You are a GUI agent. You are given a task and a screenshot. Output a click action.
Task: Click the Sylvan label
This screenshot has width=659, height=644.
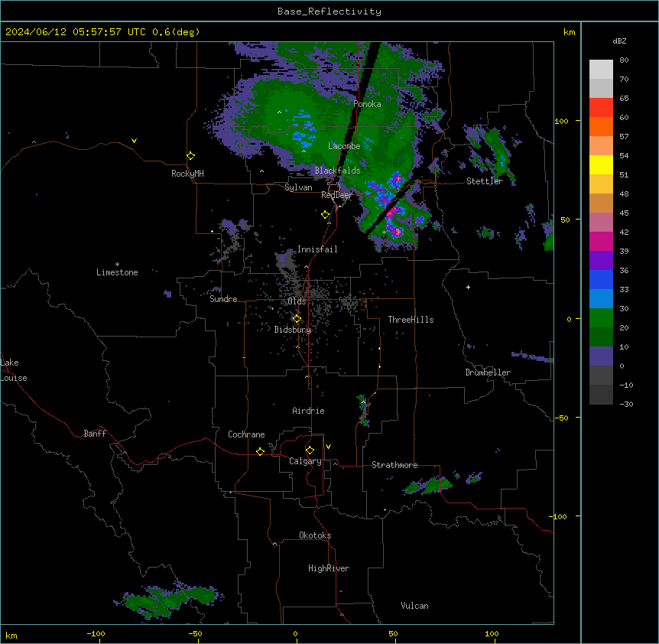[x=298, y=188]
